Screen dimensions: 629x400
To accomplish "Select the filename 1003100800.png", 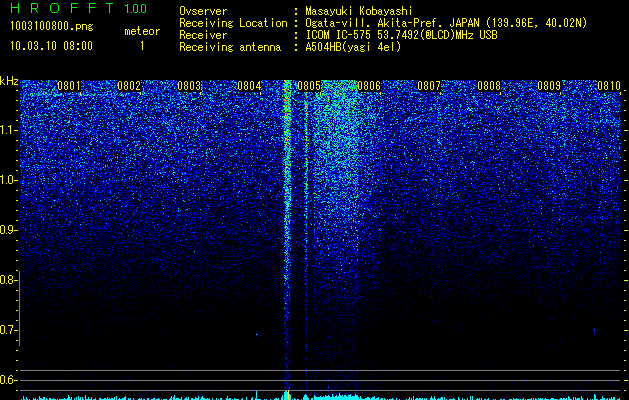I will 52,27.
